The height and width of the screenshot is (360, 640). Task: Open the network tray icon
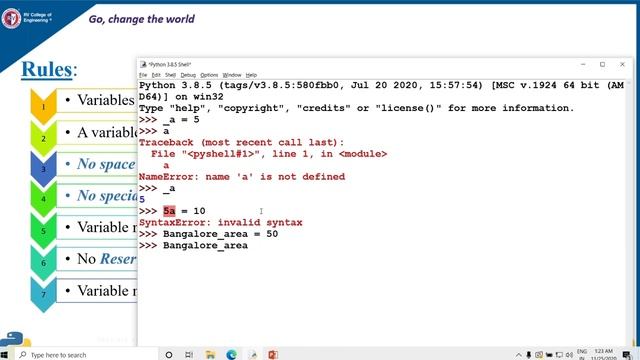pos(559,355)
